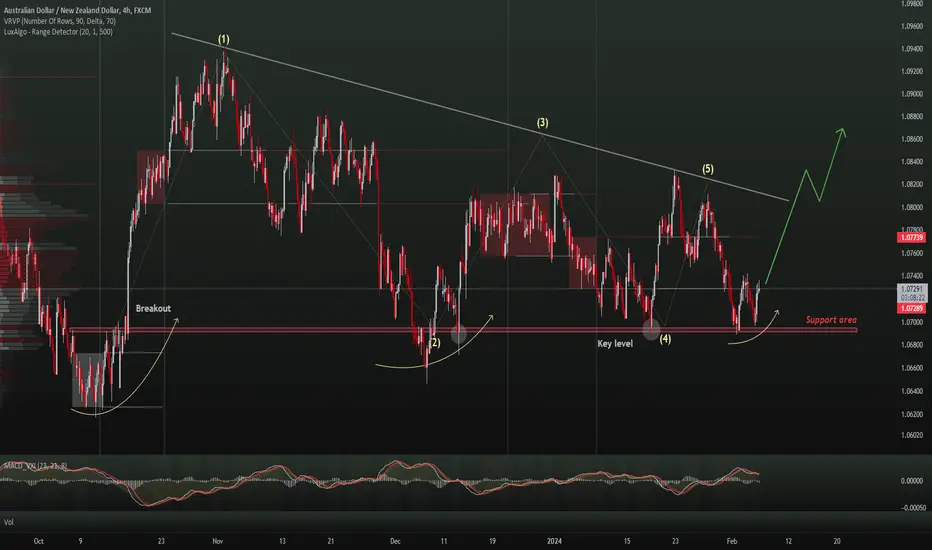932x550 pixels.
Task: Select the VRVP indicator legend
Action: (x=59, y=21)
